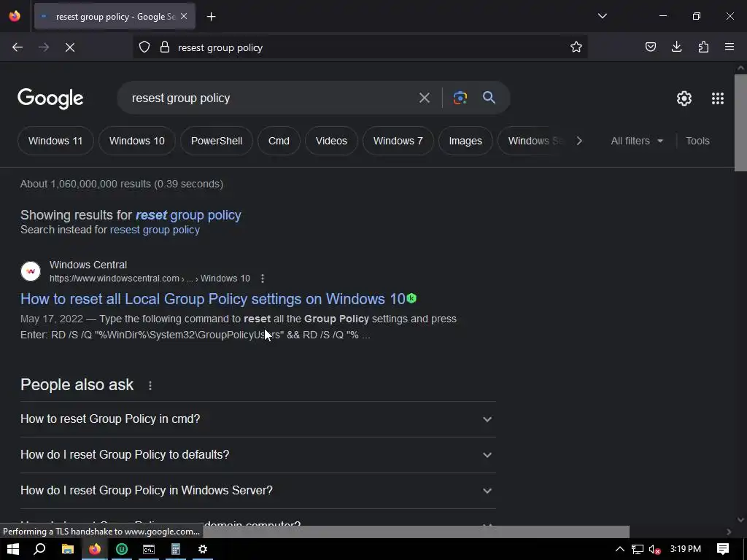Open Calculator from taskbar
Image resolution: width=747 pixels, height=560 pixels.
pos(176,549)
